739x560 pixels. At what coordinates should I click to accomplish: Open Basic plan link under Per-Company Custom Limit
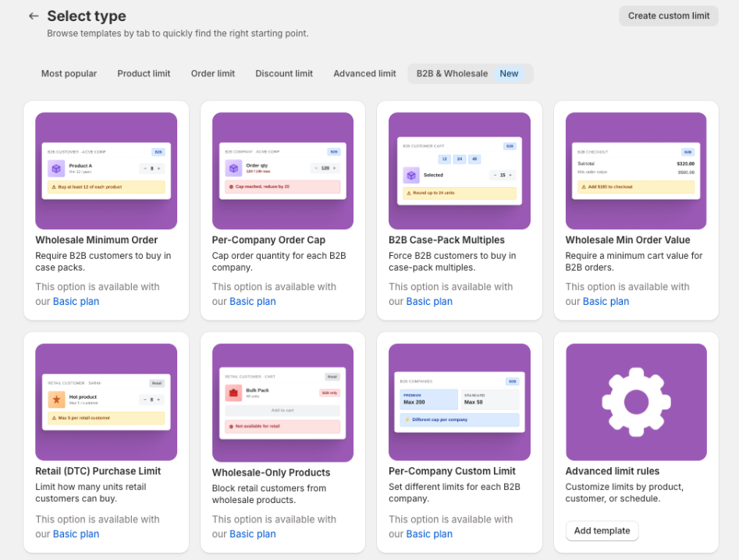(429, 534)
